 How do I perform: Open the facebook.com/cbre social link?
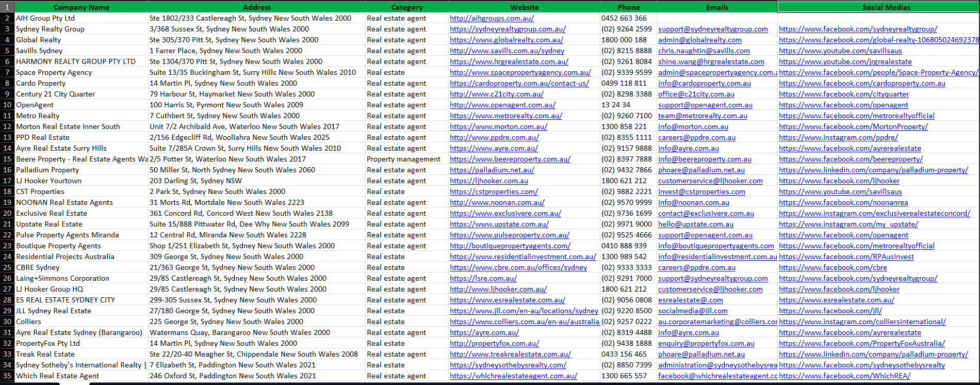point(833,267)
